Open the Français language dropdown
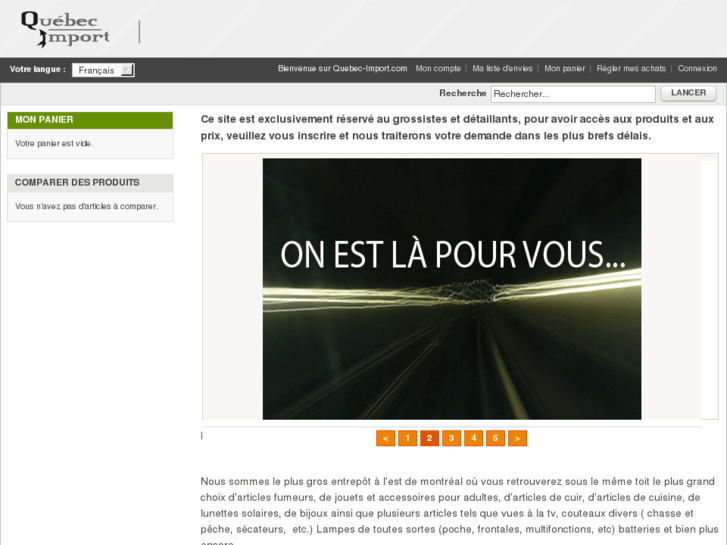727x545 pixels. [x=103, y=70]
